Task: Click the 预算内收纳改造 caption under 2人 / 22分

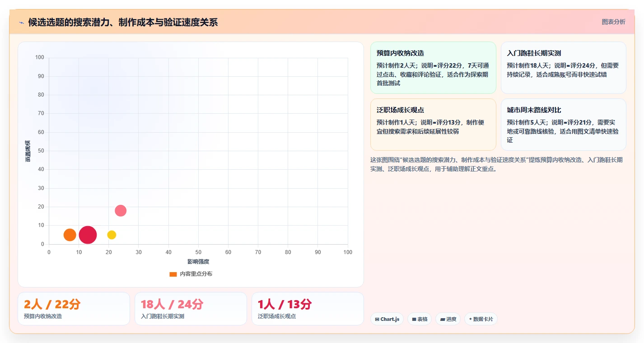Action: [x=43, y=316]
